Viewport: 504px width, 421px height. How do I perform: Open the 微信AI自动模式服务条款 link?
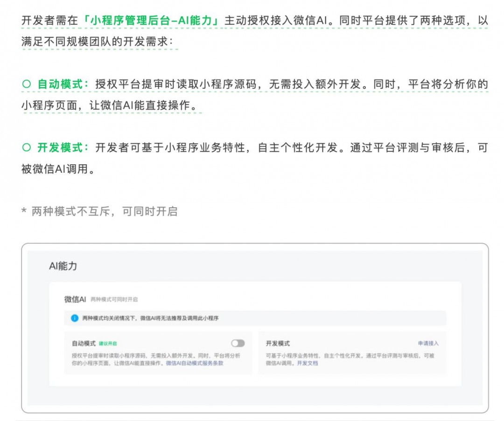coord(195,363)
